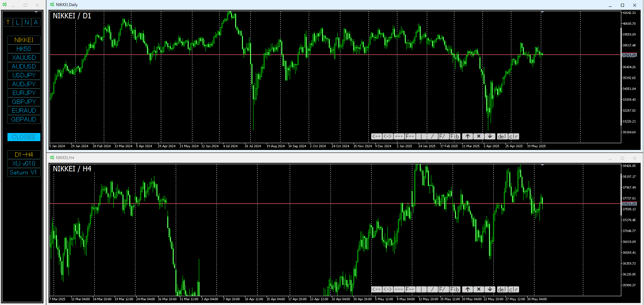Click the 'NIKKEI / D1' chart label
This screenshot has width=644, height=305.
(x=72, y=16)
